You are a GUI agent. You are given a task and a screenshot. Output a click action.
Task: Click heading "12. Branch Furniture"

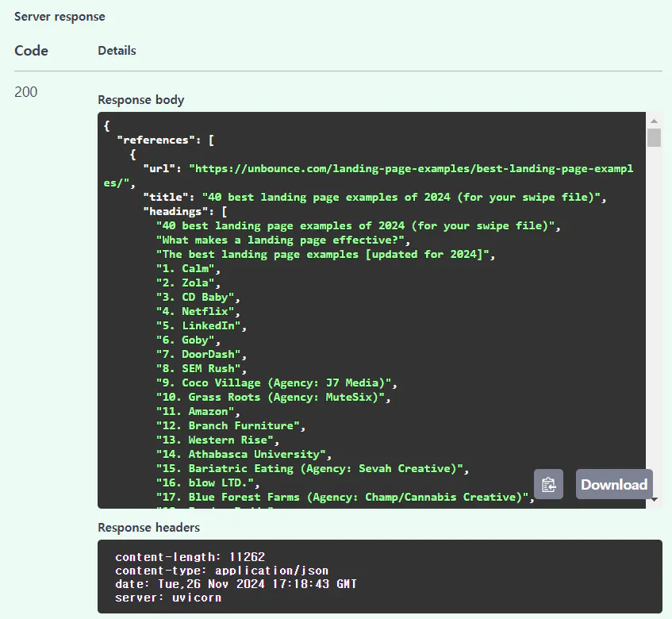231,425
